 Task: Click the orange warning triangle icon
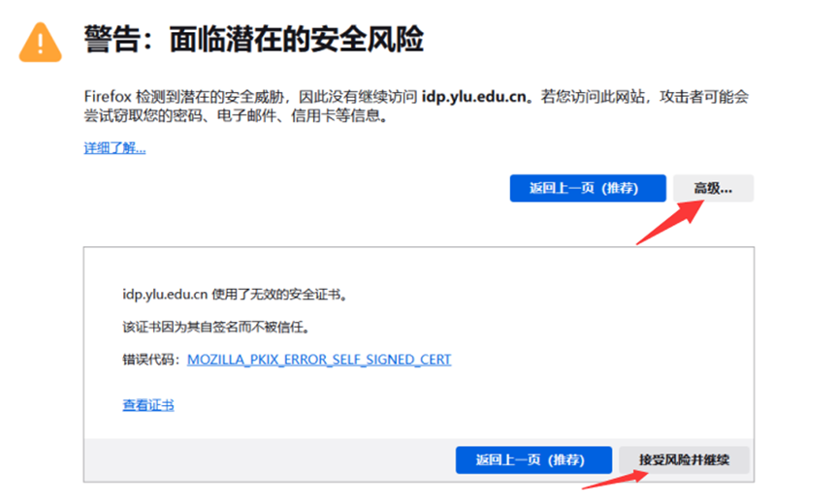(x=40, y=43)
